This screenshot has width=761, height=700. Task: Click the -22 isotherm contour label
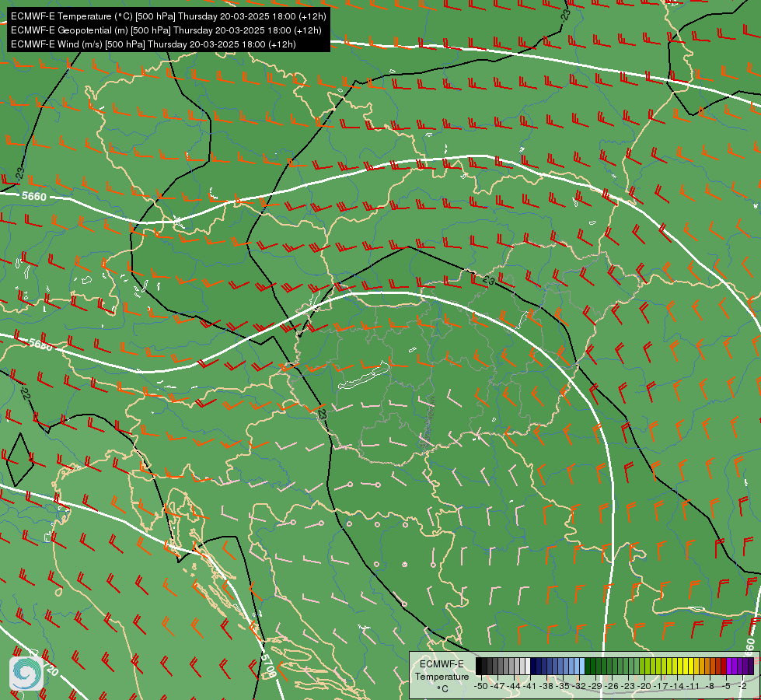click(x=26, y=393)
